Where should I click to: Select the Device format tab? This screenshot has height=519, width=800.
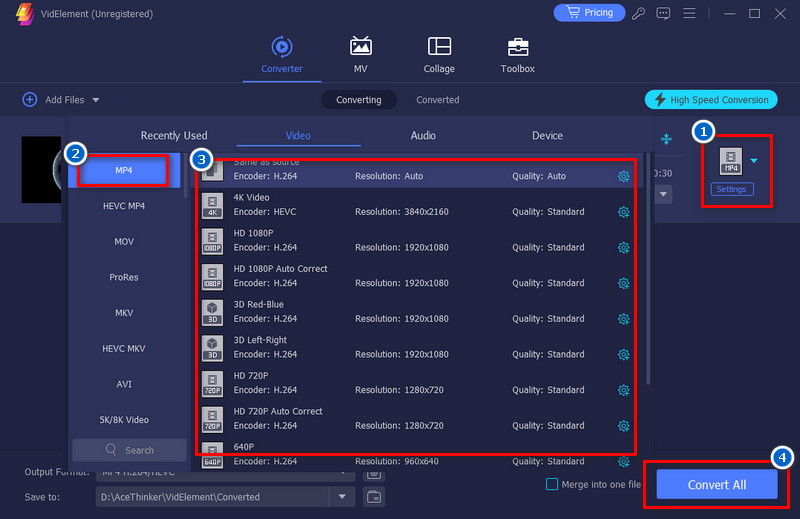547,135
